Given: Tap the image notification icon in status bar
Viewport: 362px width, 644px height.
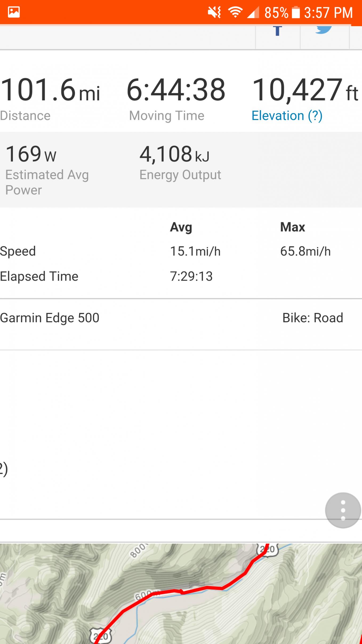Looking at the screenshot, I should tap(14, 12).
